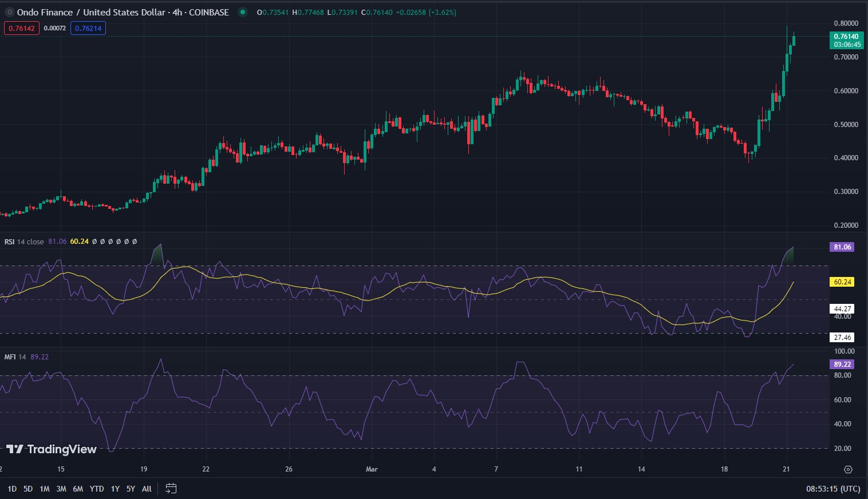Viewport: 868px width, 499px height.
Task: Click the RSI moving average tag 60.24
Action: tap(842, 282)
